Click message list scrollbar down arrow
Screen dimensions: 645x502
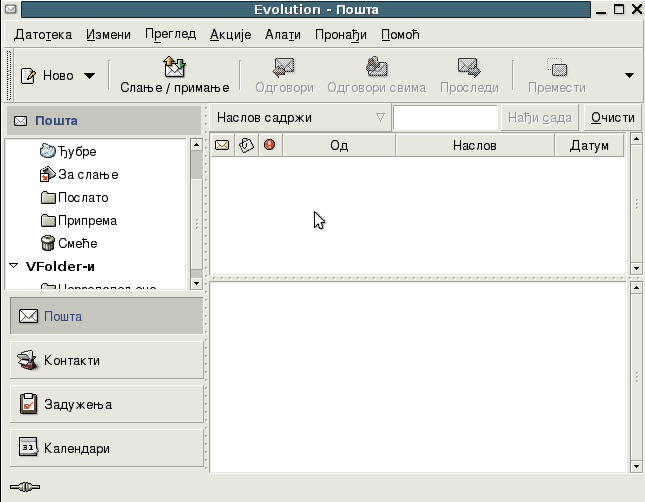click(636, 269)
